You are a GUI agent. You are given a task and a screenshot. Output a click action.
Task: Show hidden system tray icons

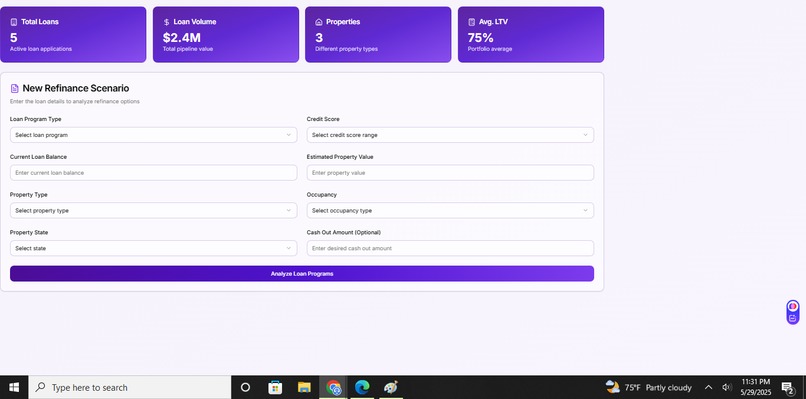[x=708, y=387]
